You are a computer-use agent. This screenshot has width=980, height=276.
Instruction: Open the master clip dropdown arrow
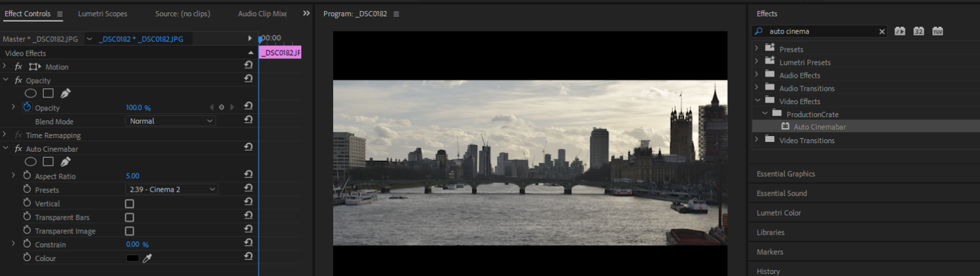[x=90, y=39]
